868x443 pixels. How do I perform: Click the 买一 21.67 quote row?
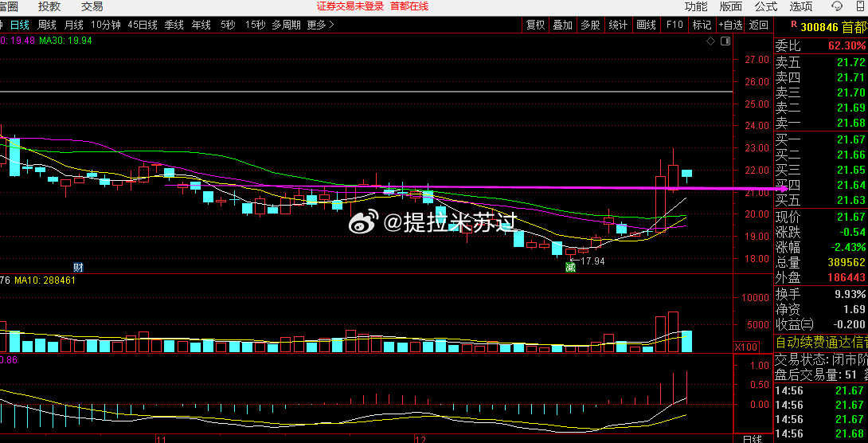(x=821, y=139)
